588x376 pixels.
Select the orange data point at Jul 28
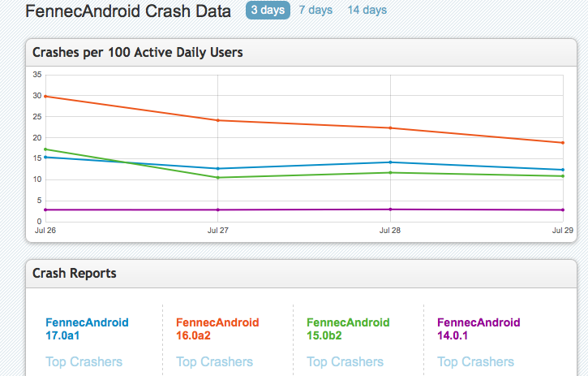click(390, 128)
